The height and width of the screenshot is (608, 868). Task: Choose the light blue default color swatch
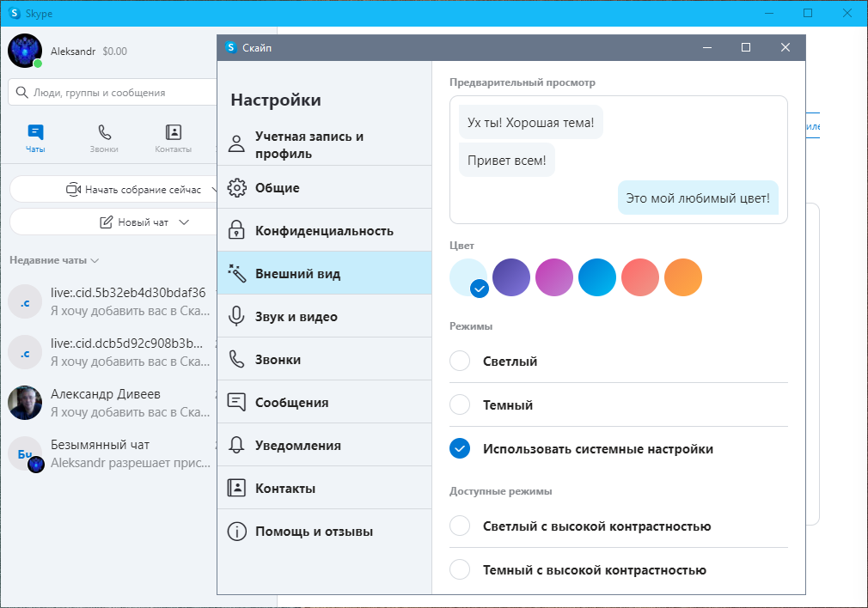click(468, 277)
